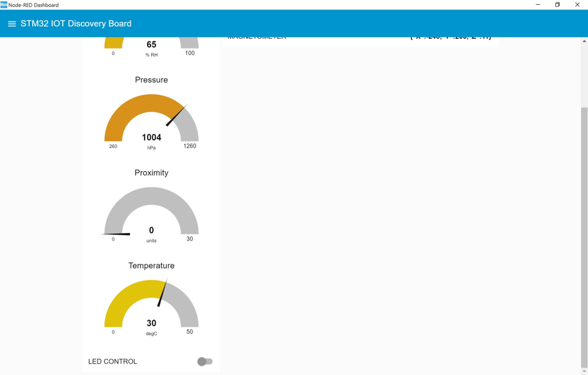Toggle the LED CONTROL switch
Screen dimensions: 588x375
[205, 361]
